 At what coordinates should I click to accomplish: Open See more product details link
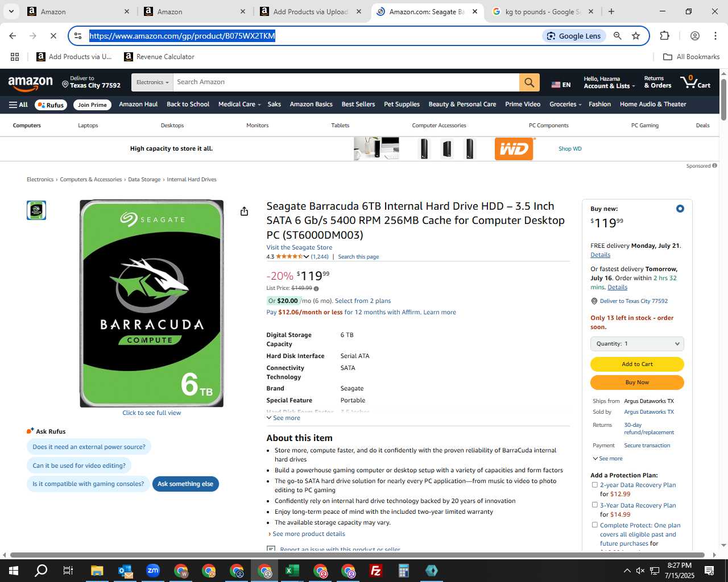308,534
